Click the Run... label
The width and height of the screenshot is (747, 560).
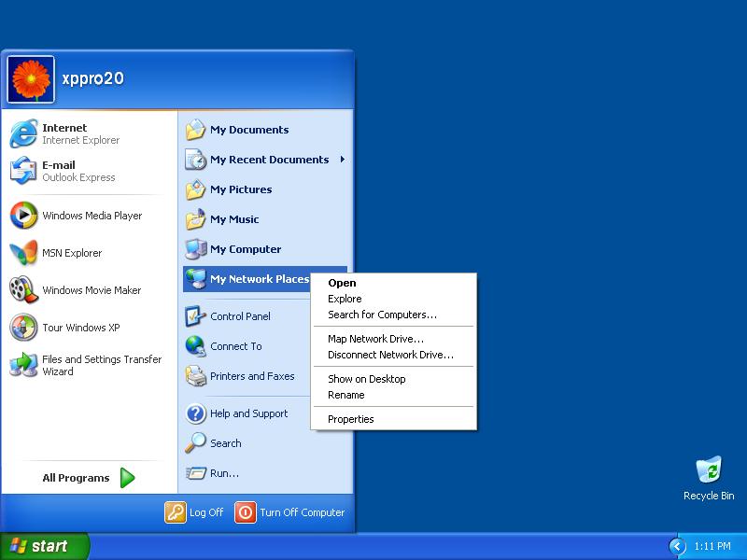click(224, 473)
